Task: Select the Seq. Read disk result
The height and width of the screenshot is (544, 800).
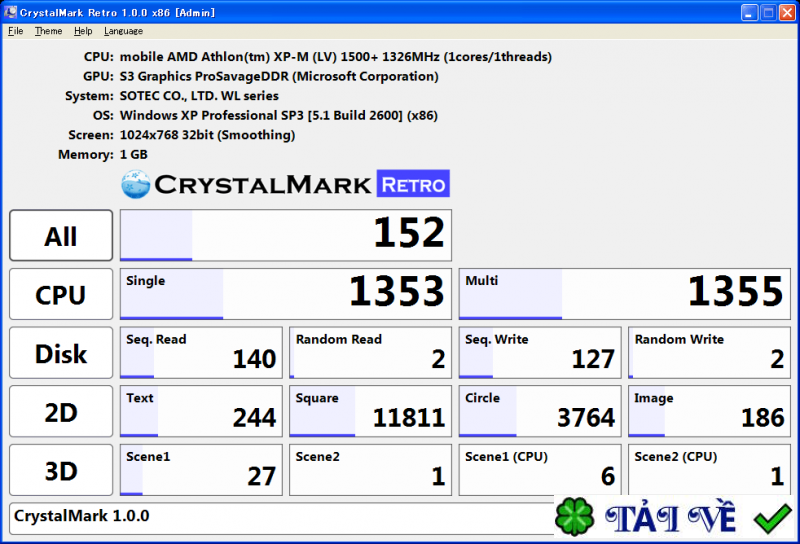Action: pos(201,353)
